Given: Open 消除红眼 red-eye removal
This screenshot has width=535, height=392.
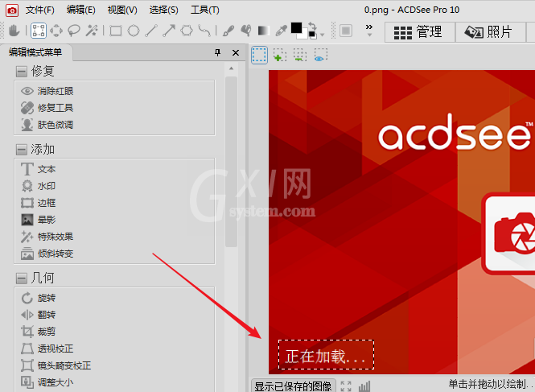Looking at the screenshot, I should point(47,91).
